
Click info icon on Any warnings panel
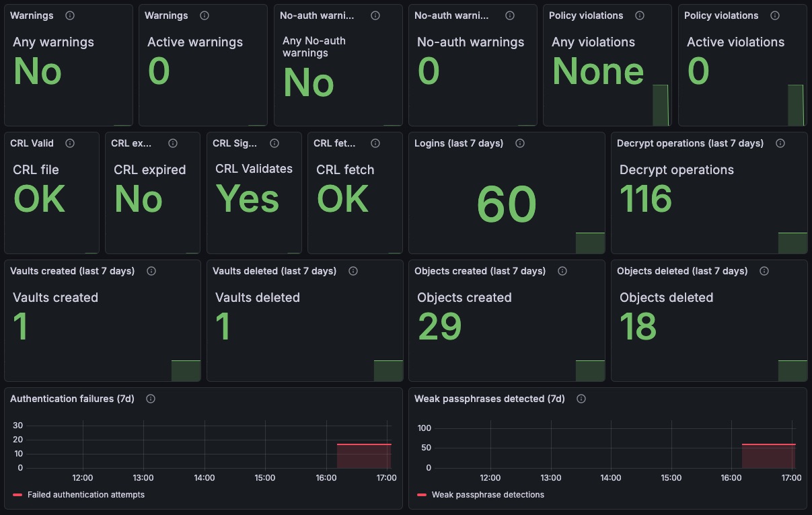[x=70, y=15]
